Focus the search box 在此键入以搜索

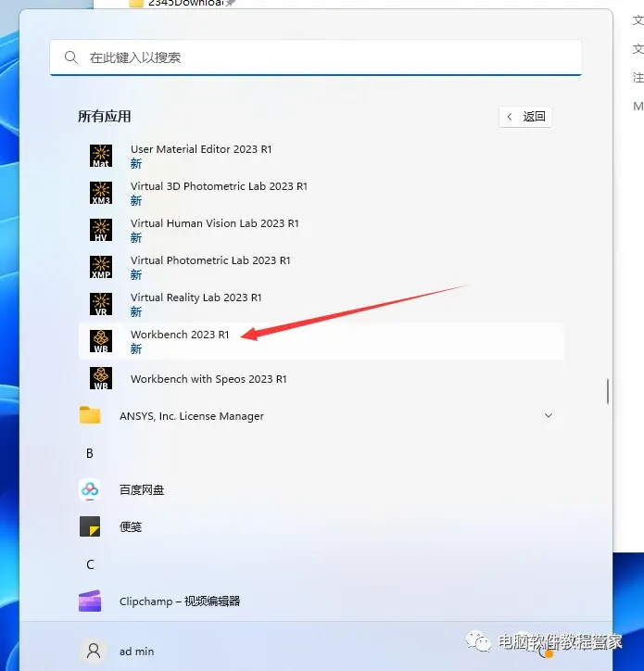316,57
